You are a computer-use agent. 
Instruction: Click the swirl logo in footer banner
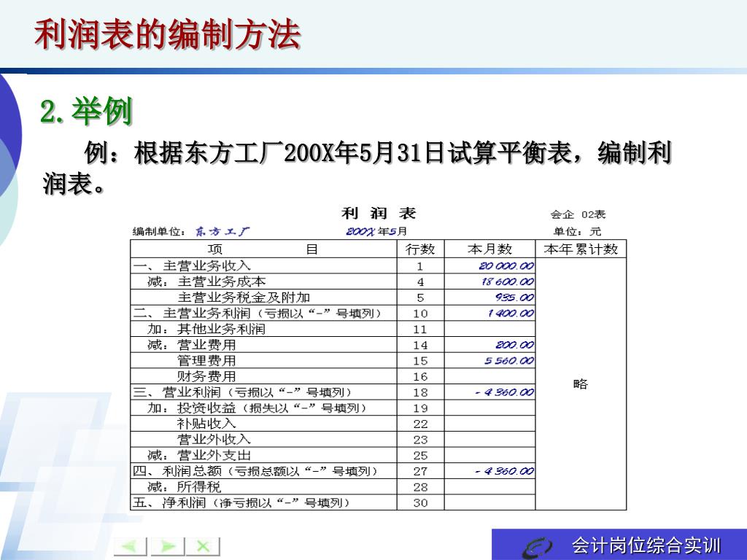pos(537,547)
